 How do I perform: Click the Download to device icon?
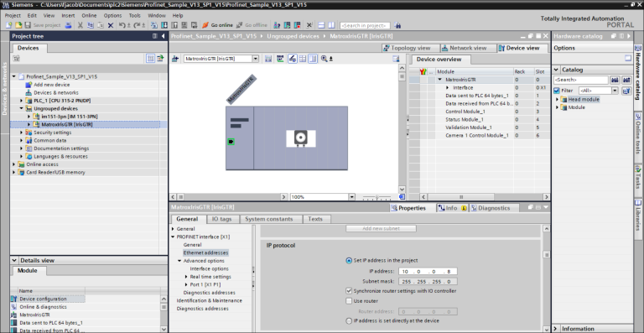[164, 25]
